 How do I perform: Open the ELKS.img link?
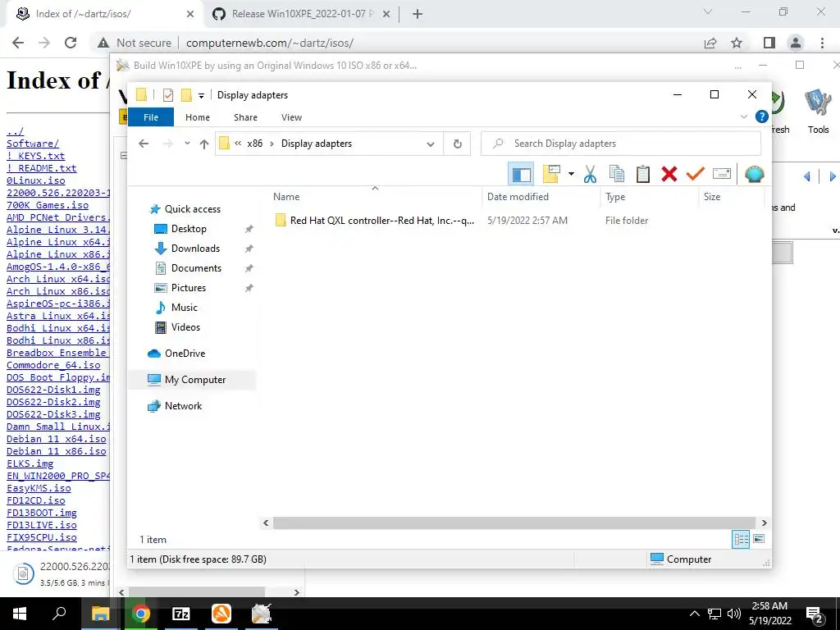(x=30, y=463)
